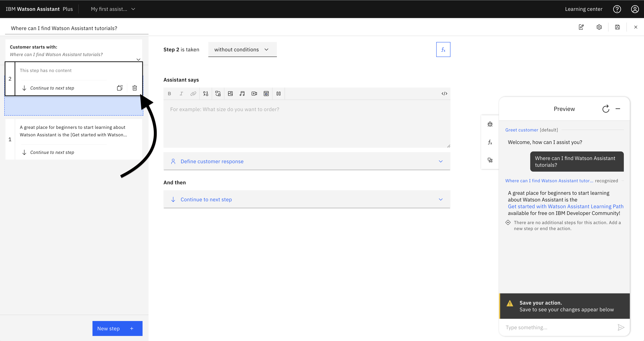The image size is (644, 341).
Task: Open Learning center link
Action: (x=584, y=9)
